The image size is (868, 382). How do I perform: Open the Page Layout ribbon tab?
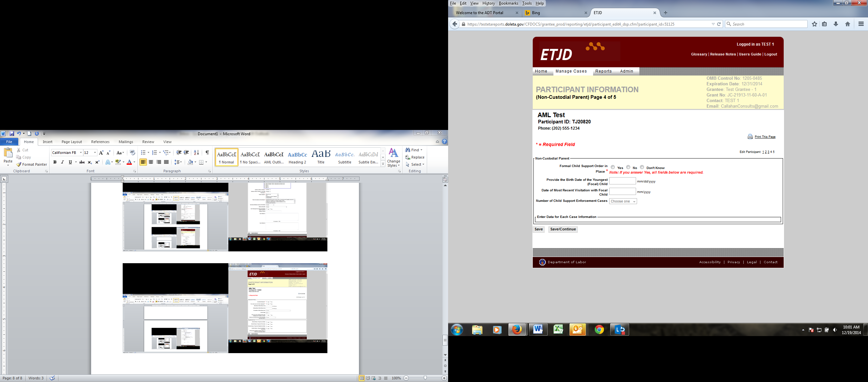pos(72,142)
